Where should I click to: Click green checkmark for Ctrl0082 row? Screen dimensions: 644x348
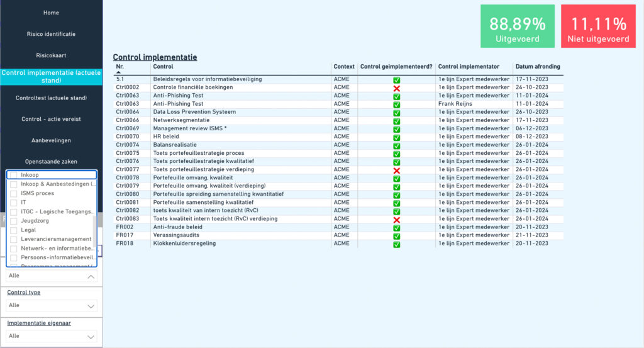click(396, 211)
